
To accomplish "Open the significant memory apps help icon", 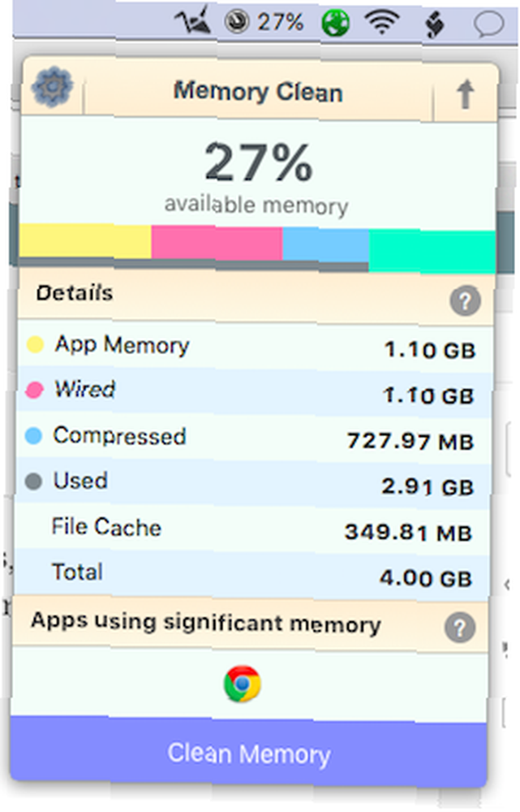I will [460, 628].
